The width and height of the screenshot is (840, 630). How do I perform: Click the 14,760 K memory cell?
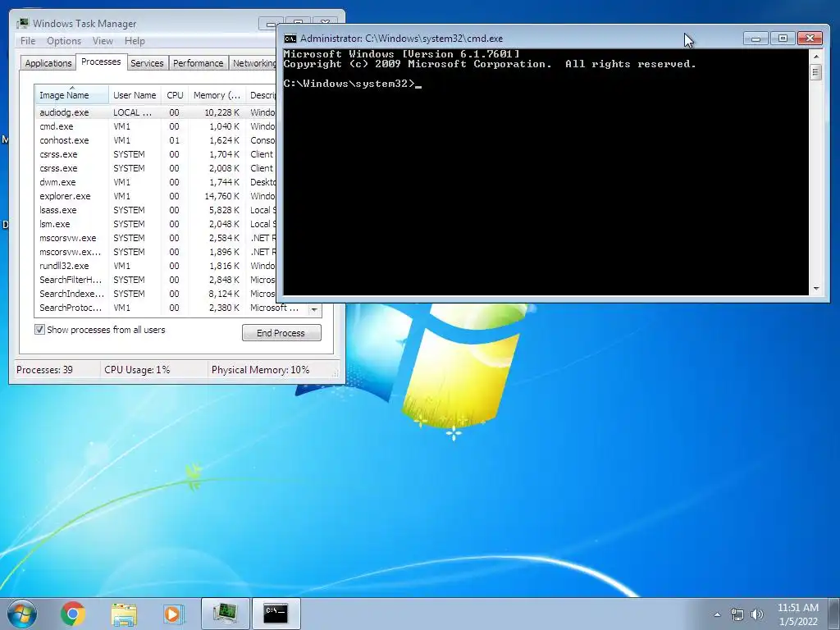click(x=221, y=196)
